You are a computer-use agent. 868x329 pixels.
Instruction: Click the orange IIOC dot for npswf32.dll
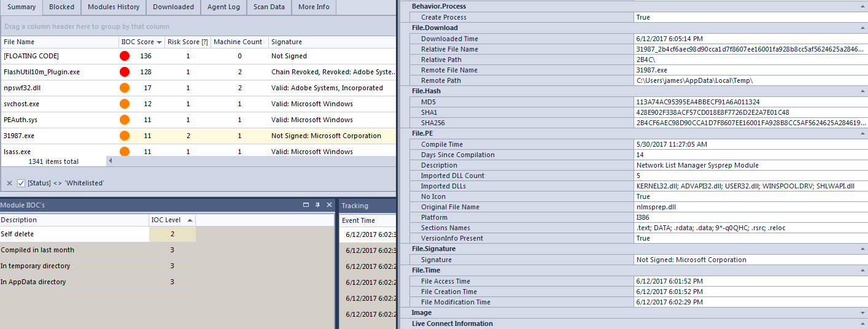coord(125,88)
